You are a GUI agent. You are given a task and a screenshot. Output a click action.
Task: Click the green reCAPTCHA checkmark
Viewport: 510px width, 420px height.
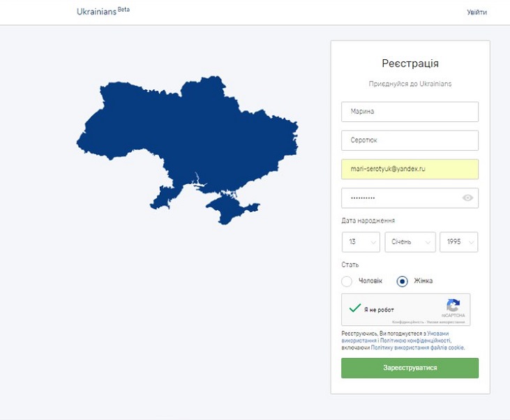355,308
